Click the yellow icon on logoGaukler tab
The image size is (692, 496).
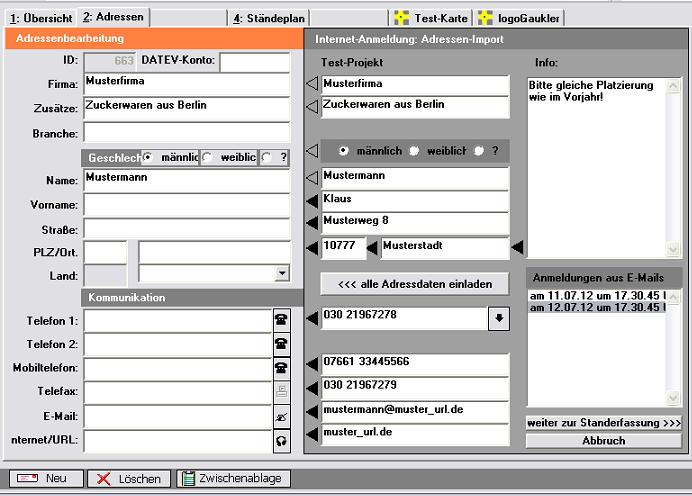485,18
